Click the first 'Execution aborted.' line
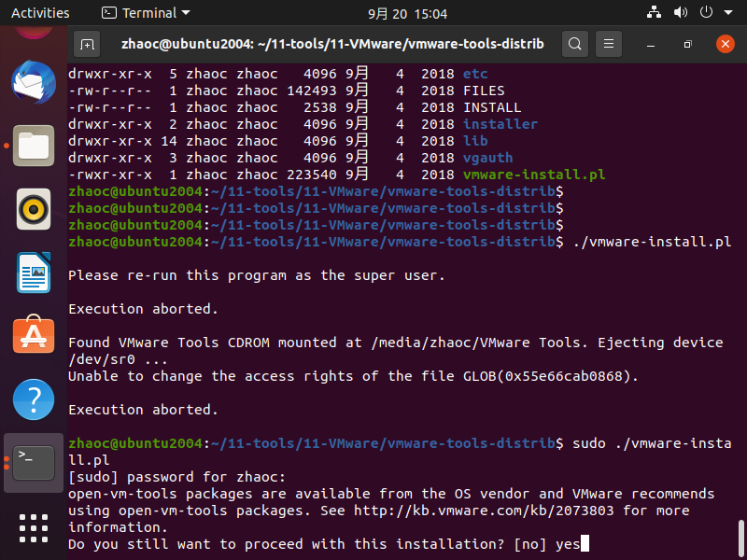Viewport: 747px width, 560px height. click(x=143, y=309)
